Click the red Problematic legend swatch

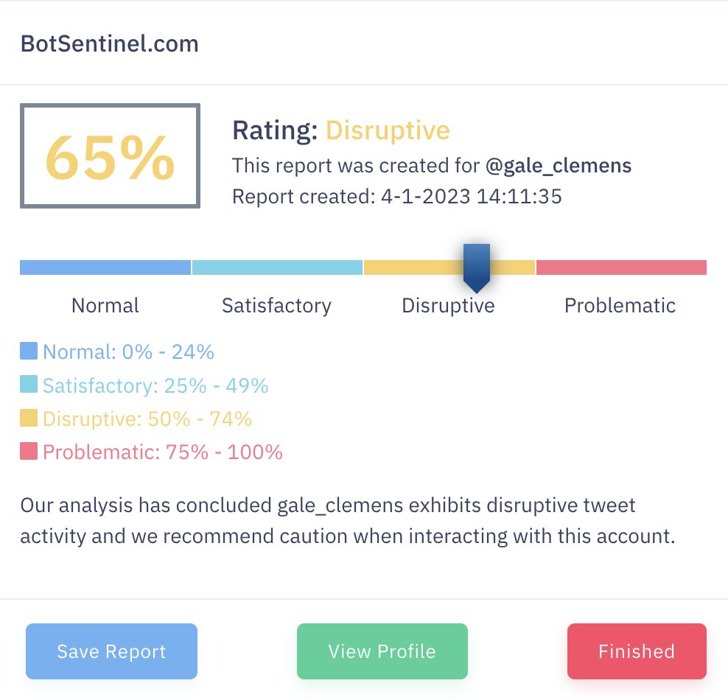[x=29, y=451]
